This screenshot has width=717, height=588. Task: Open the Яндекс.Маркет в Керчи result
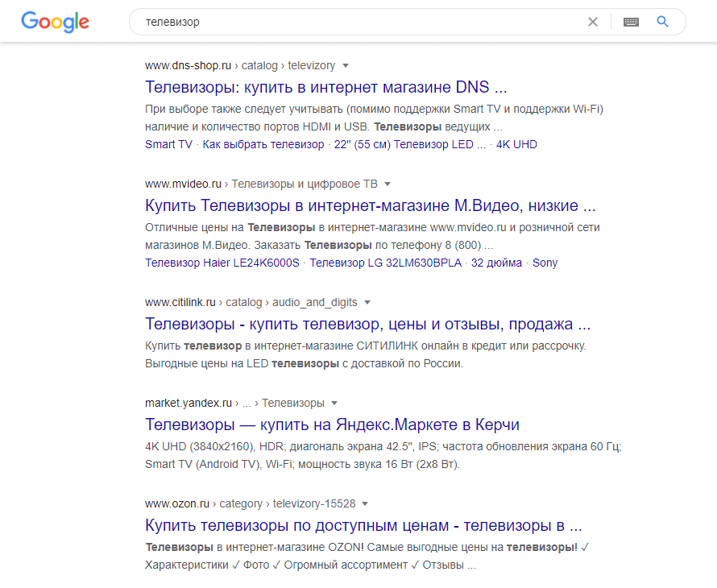coord(332,424)
